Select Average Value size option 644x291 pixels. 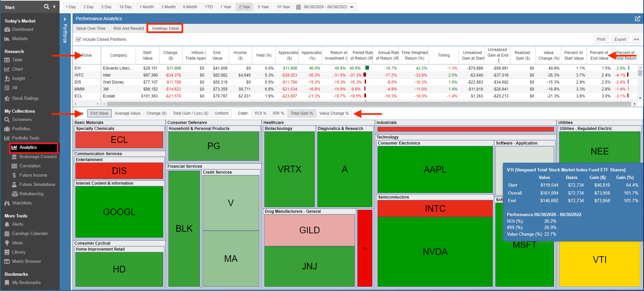pyautogui.click(x=127, y=113)
